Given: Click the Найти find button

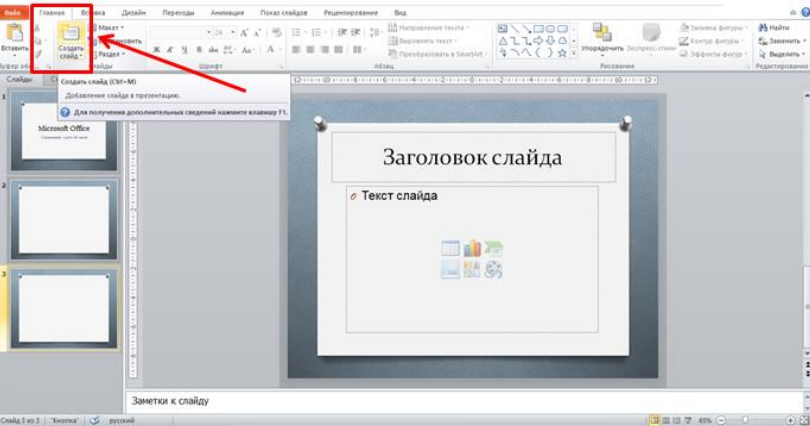Looking at the screenshot, I should click(x=778, y=27).
